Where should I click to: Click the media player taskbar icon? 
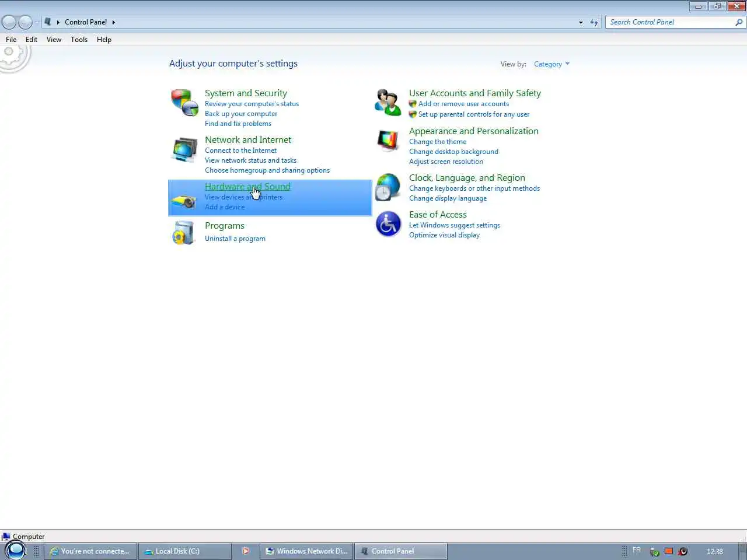(245, 551)
